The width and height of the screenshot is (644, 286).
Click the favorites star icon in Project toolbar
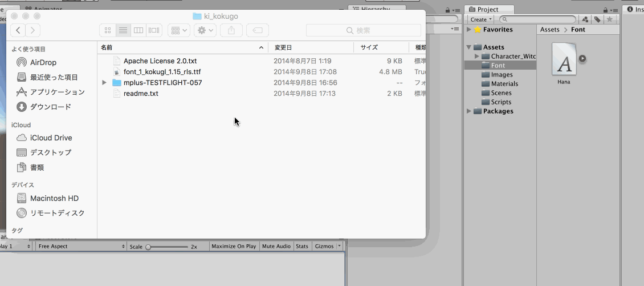[609, 19]
